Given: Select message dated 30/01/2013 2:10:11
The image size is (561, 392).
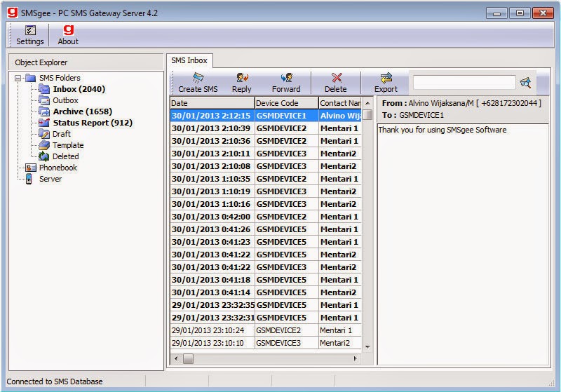Looking at the screenshot, I should coord(266,154).
